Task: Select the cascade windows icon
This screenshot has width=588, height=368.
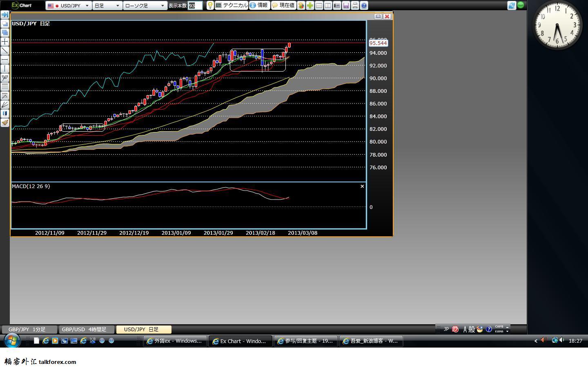Action: (x=5, y=24)
